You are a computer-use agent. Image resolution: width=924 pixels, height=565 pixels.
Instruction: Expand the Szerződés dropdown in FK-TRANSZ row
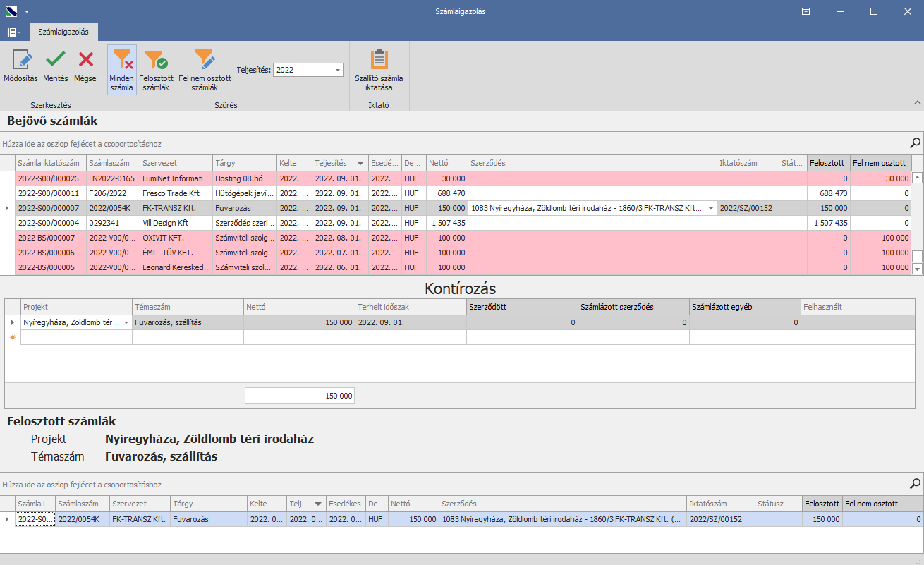710,208
